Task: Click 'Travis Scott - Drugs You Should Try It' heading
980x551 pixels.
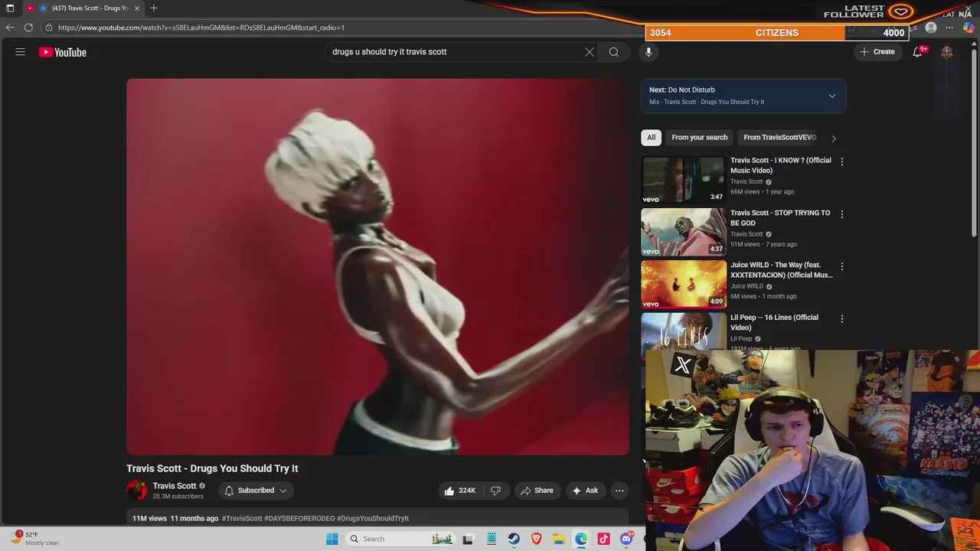Action: tap(212, 468)
